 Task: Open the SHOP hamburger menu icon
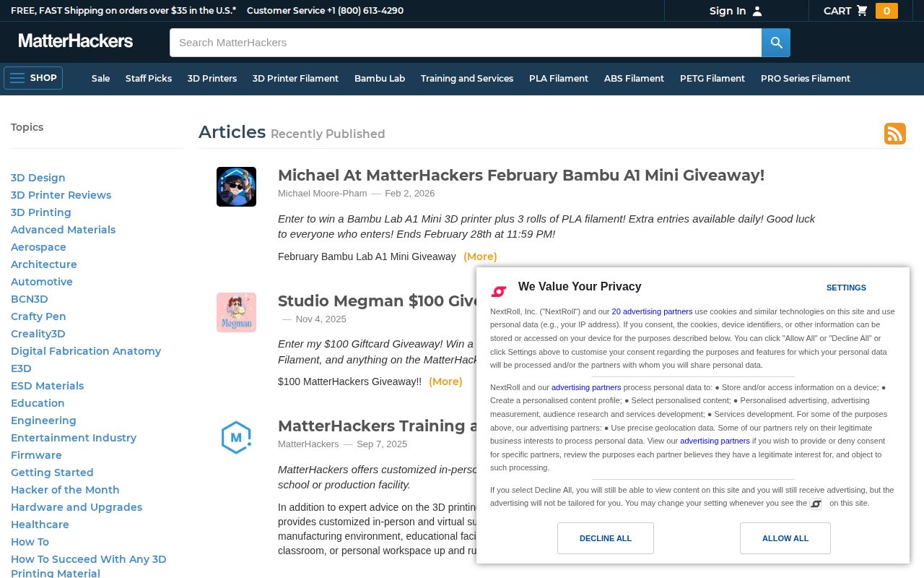click(x=17, y=78)
